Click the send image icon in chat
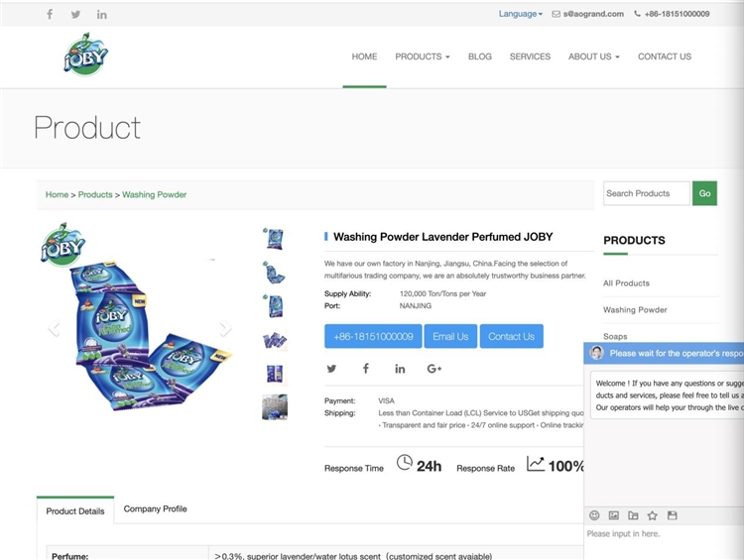This screenshot has height=560, width=744. (x=614, y=515)
